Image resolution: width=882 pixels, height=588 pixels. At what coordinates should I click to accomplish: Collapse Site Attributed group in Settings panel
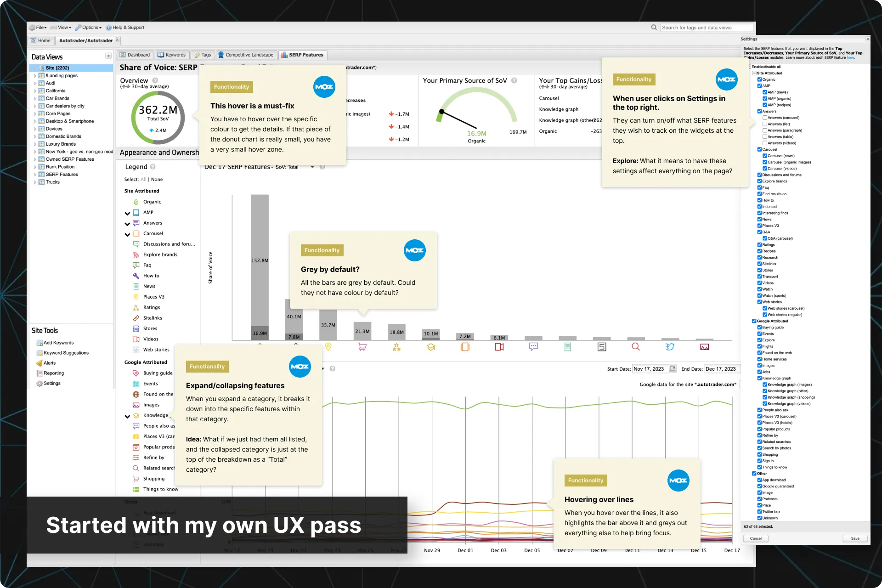pyautogui.click(x=754, y=73)
